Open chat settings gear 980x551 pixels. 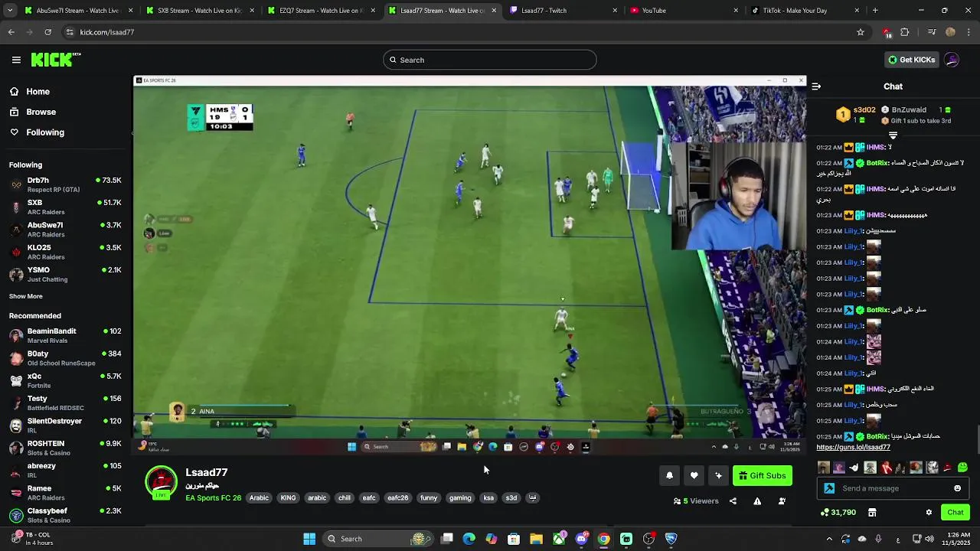coord(929,513)
